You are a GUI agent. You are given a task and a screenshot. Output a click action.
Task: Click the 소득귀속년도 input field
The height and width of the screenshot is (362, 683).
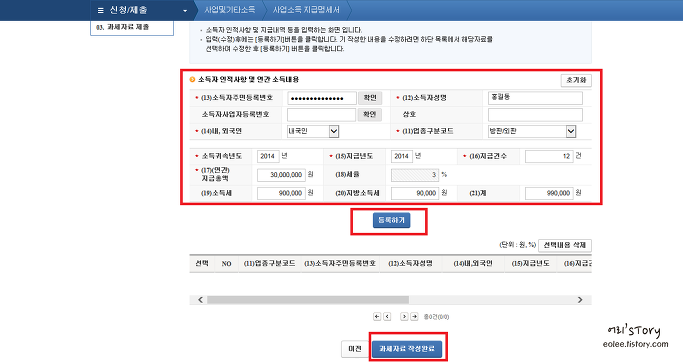pyautogui.click(x=268, y=156)
